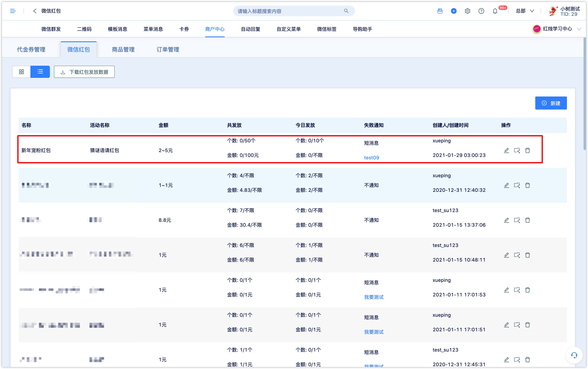This screenshot has height=369, width=588.
Task: Edit the row created 2021-01-11 17:01:53
Action: coord(506,290)
